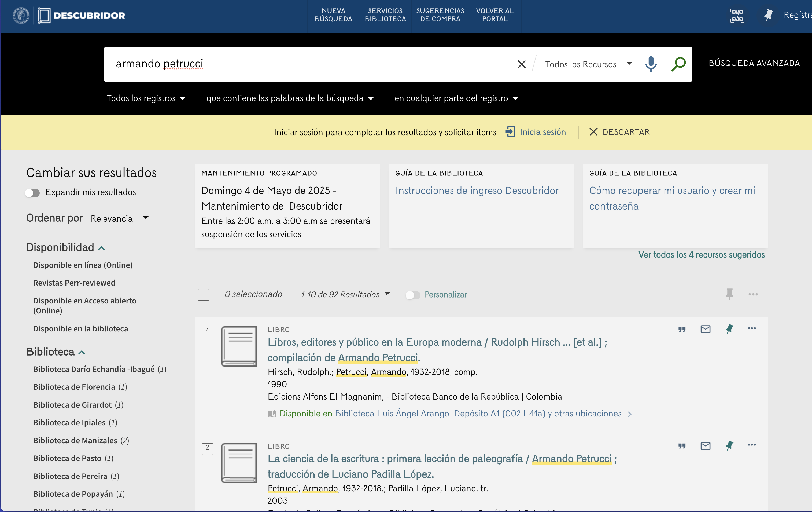Enable the Personalizar toggle

click(x=412, y=295)
